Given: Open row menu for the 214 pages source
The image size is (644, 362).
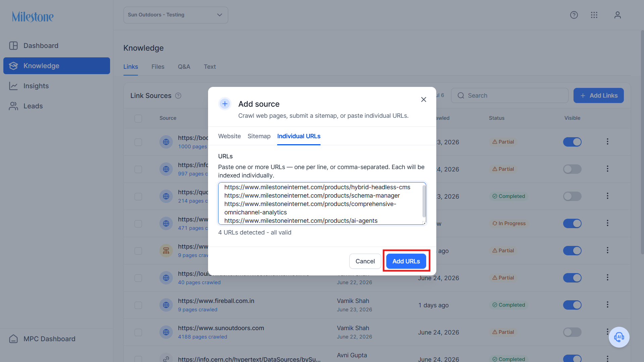Looking at the screenshot, I should [x=607, y=196].
